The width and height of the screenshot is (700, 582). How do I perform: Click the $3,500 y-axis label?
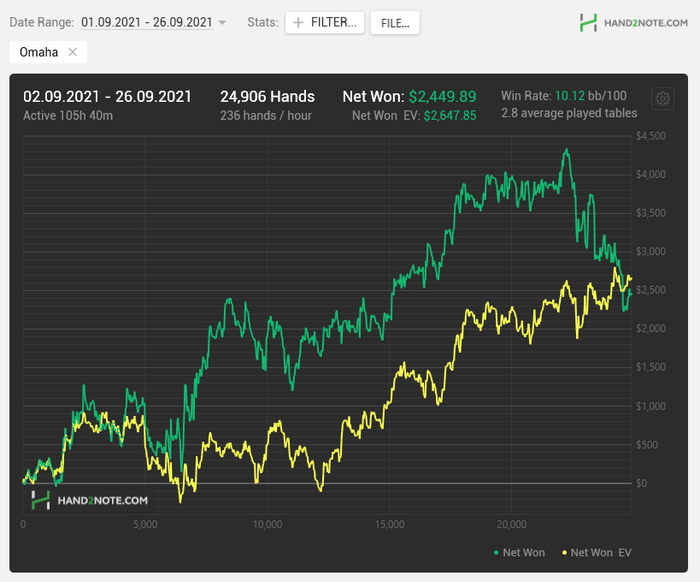pyautogui.click(x=650, y=212)
